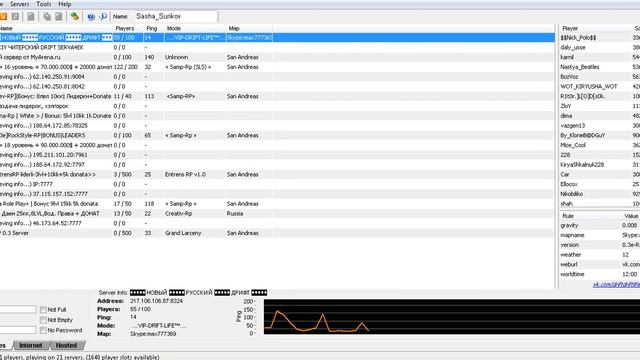Screen dimensions: 640x360
Task: Click the weather rule row
Action: click(600, 255)
